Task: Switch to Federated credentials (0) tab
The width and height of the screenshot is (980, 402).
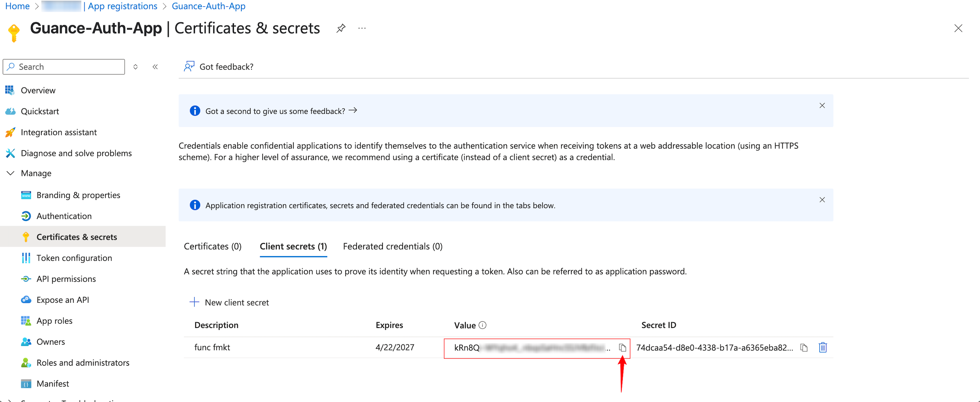Action: point(393,246)
